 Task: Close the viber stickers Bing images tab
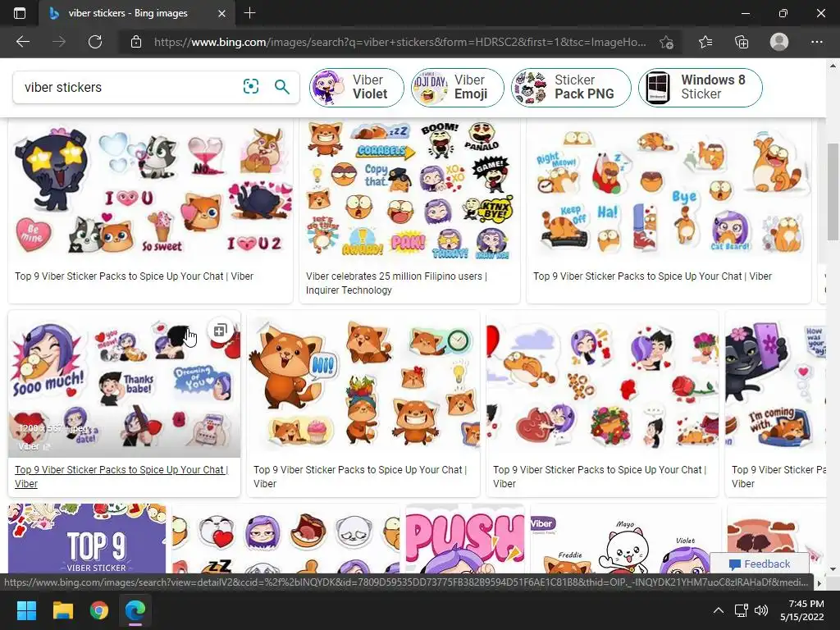click(221, 13)
